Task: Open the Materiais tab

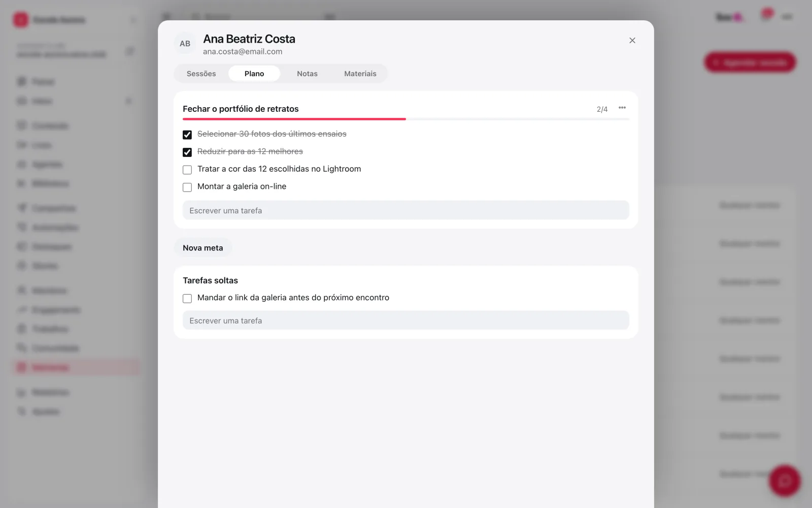Action: pyautogui.click(x=360, y=74)
